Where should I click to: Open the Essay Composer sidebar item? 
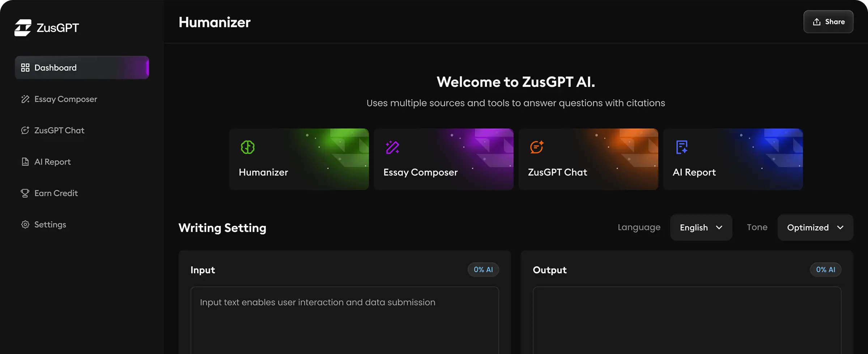[x=65, y=99]
